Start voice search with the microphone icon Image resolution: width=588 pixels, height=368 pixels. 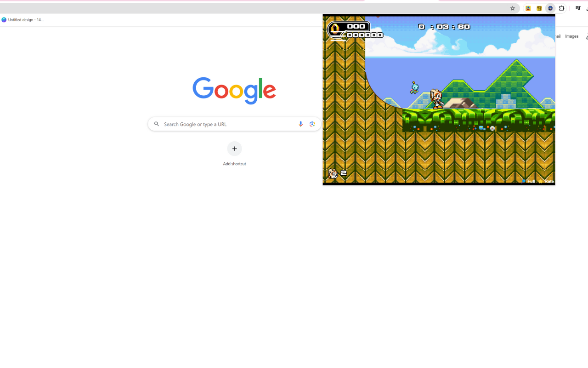pos(301,124)
